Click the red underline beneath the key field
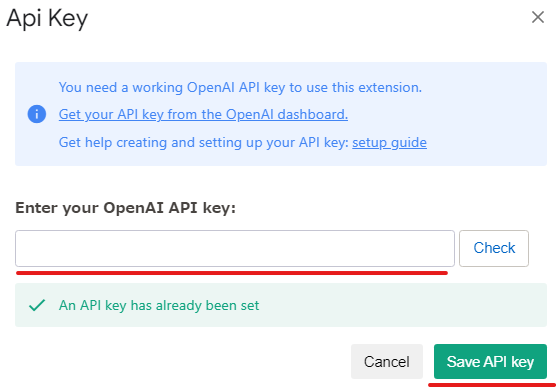The height and width of the screenshot is (387, 557). click(x=232, y=273)
